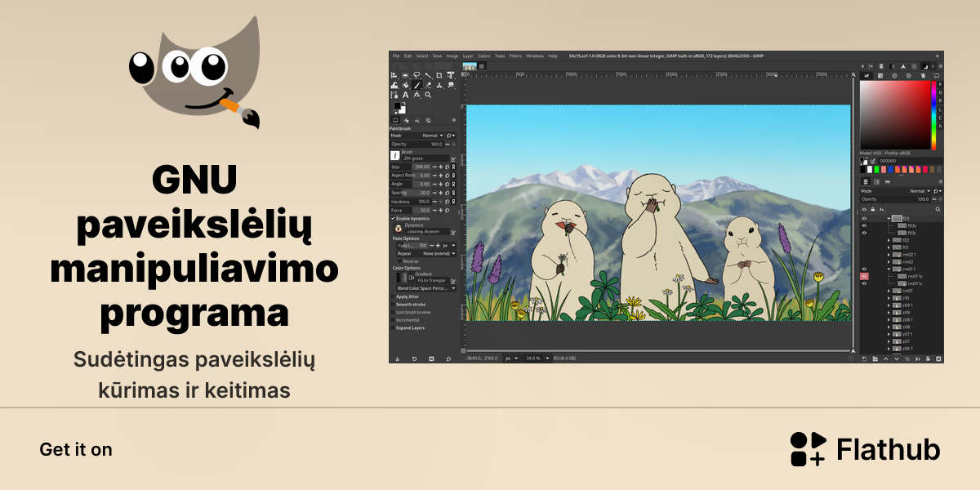
Task: Select the Text tool
Action: click(x=405, y=95)
